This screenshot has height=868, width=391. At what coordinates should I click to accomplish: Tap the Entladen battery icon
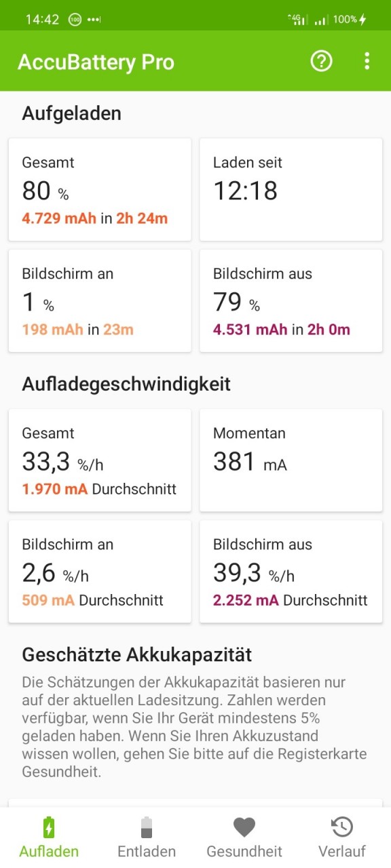[x=147, y=827]
